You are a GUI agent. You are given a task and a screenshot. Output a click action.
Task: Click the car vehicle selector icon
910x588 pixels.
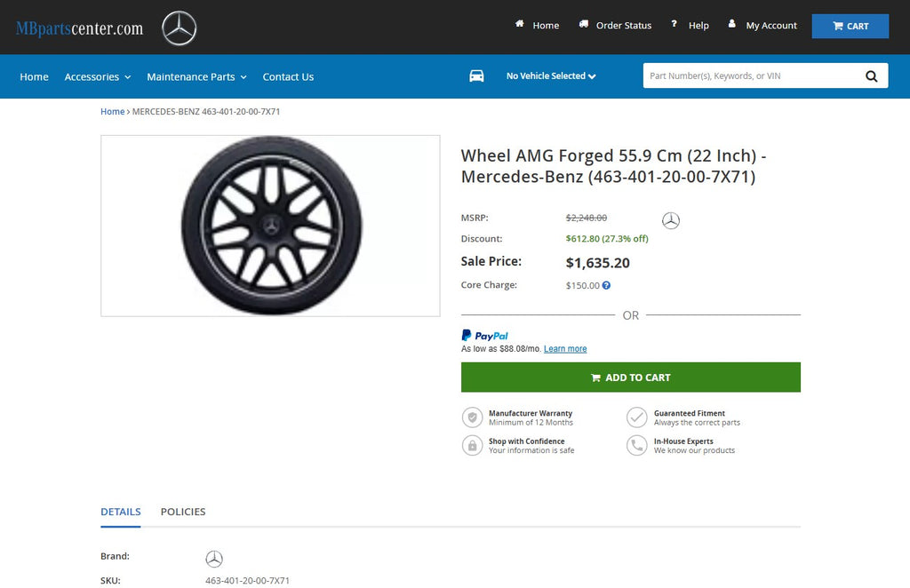coord(476,76)
